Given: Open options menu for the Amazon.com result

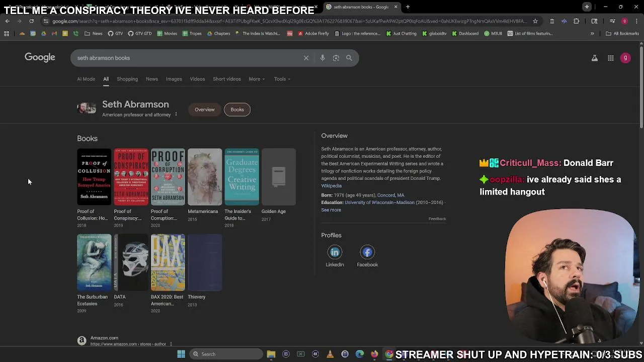Looking at the screenshot, I should coord(171,344).
